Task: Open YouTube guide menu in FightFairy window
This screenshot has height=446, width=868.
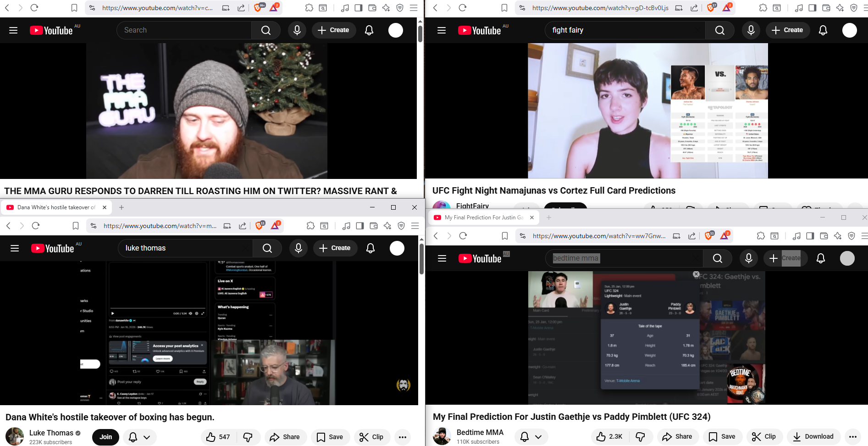Action: coord(442,30)
